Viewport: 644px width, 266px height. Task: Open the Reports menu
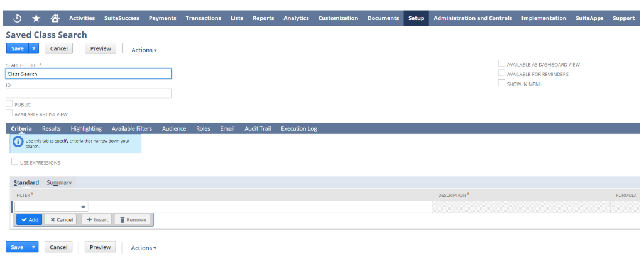tap(263, 18)
